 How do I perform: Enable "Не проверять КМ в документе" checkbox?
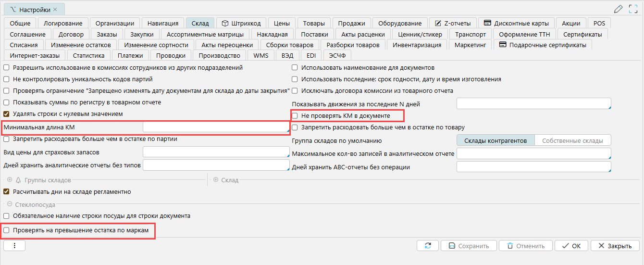pos(295,116)
